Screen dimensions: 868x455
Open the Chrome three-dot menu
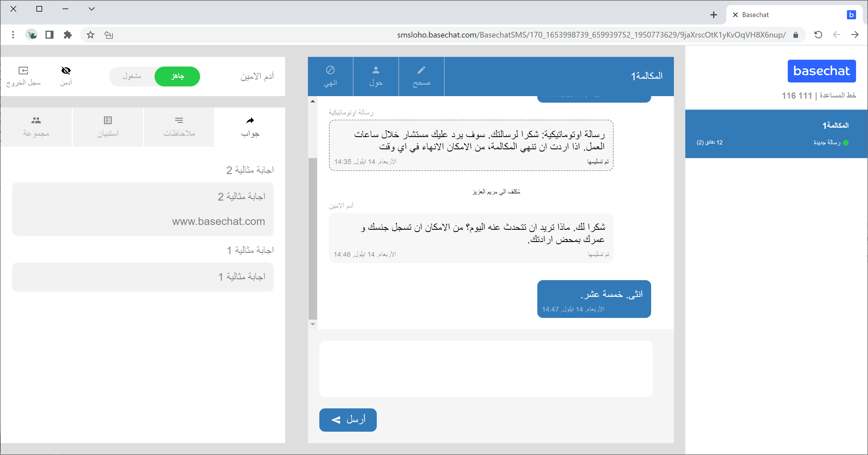click(x=13, y=35)
